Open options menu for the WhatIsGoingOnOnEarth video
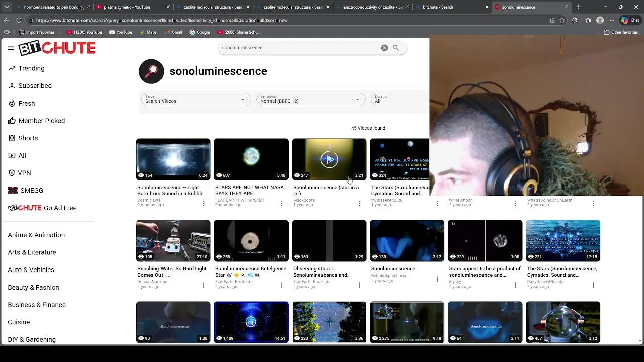The height and width of the screenshot is (362, 644). (x=593, y=204)
